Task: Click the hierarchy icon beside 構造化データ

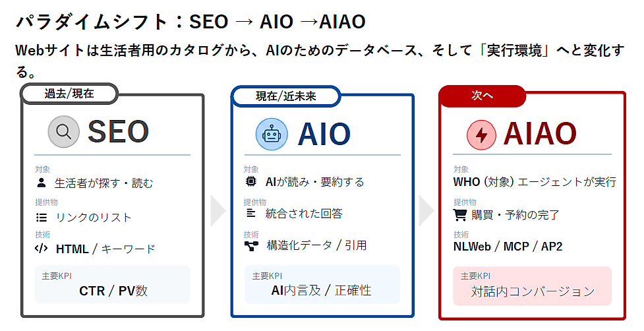Action: 251,245
